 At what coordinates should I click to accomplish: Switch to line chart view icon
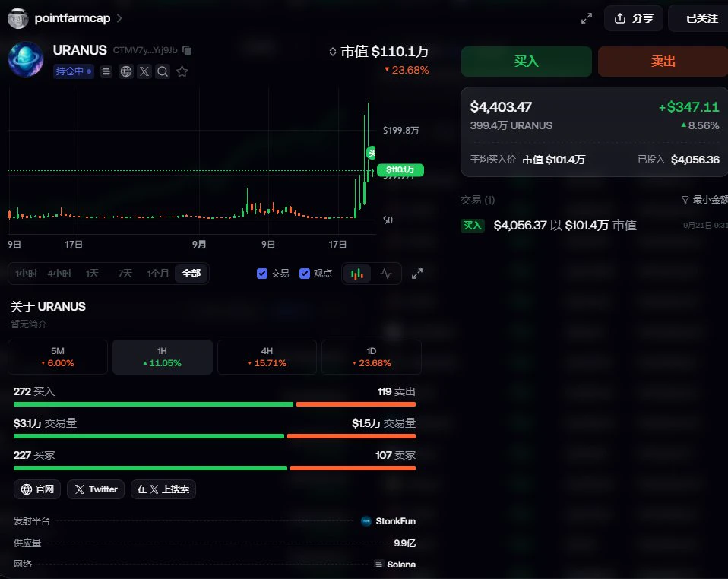pos(386,274)
